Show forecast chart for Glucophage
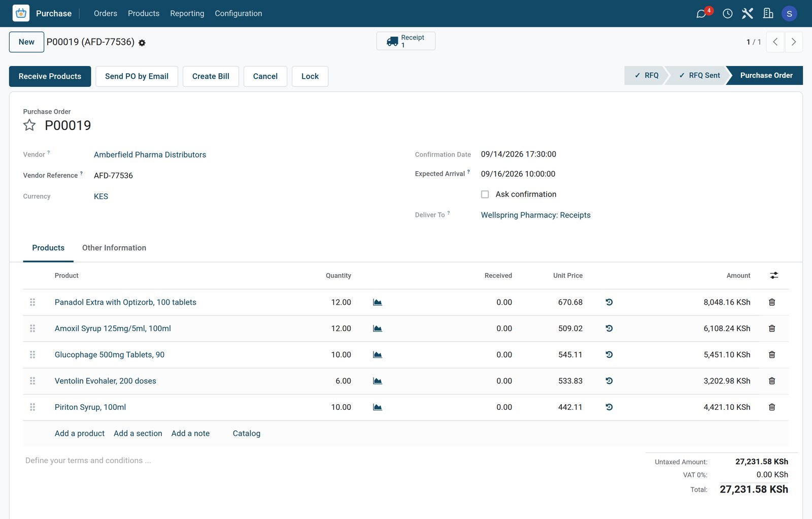 [x=378, y=355]
